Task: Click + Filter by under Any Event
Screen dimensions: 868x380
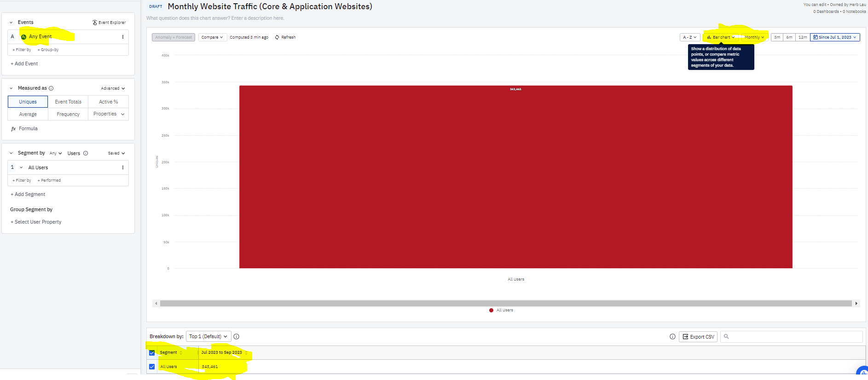Action: tap(22, 50)
